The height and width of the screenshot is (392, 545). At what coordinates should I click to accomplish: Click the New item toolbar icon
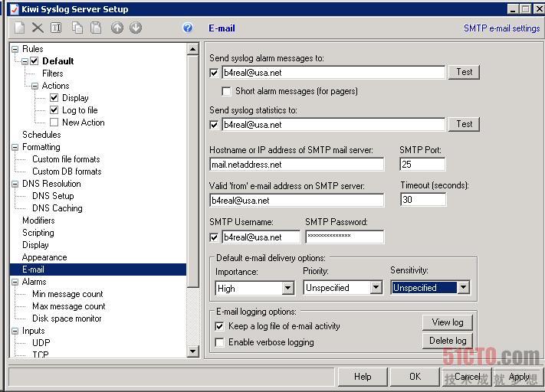coord(19,28)
